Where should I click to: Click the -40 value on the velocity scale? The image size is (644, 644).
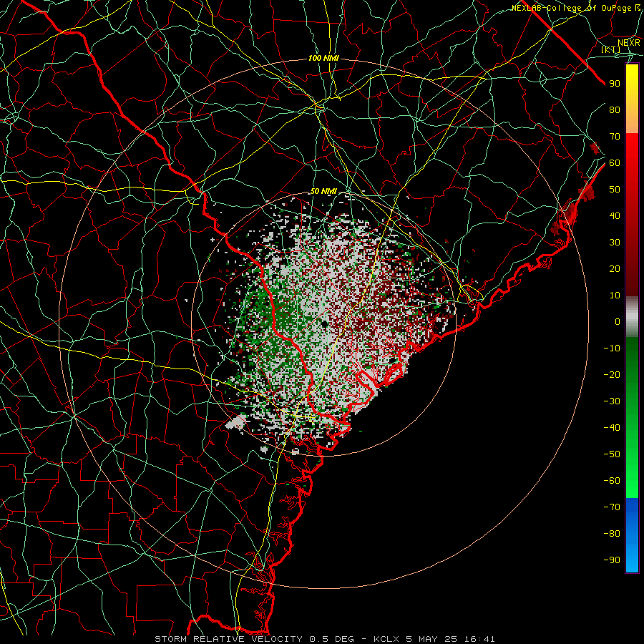pos(612,428)
